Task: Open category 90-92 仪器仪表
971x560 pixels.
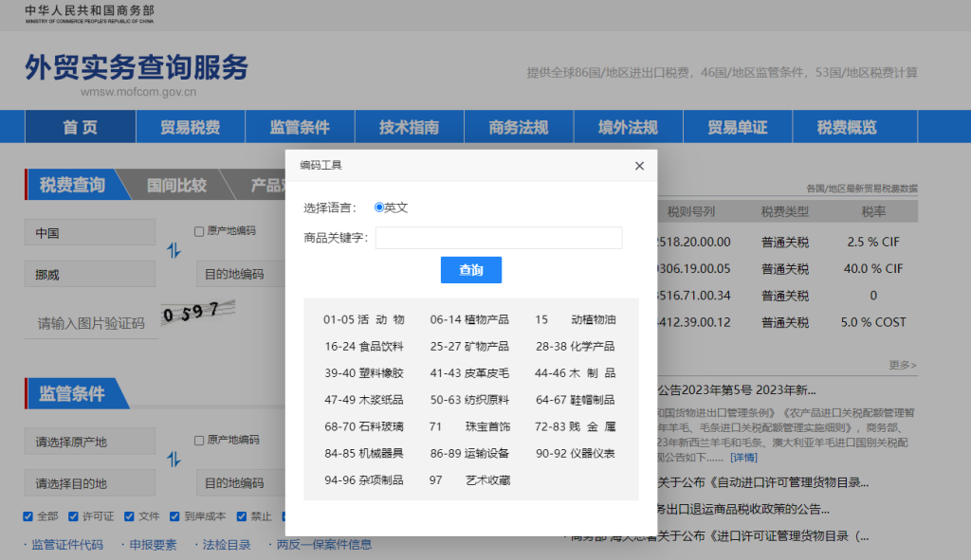Action: [576, 454]
